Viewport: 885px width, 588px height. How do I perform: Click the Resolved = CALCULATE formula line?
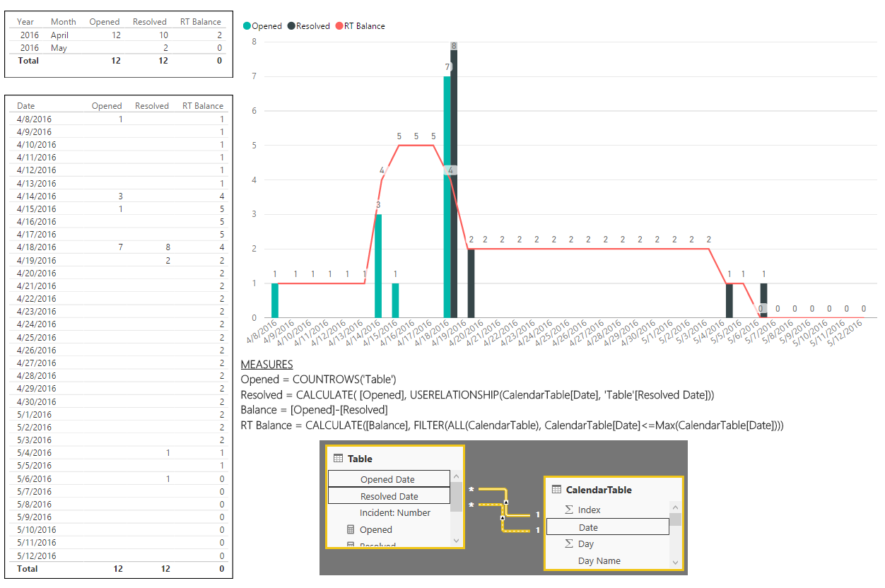tap(477, 395)
